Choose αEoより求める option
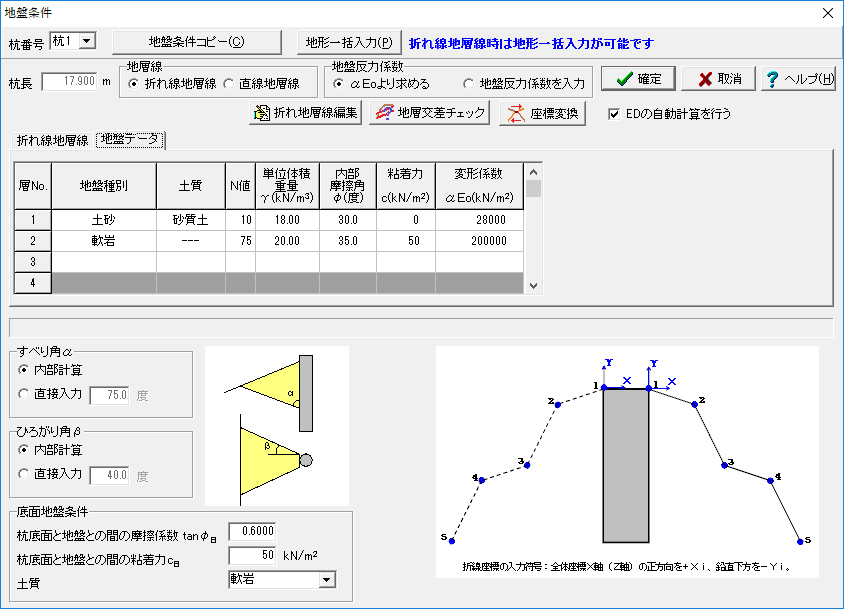This screenshot has height=609, width=844. pos(382,84)
